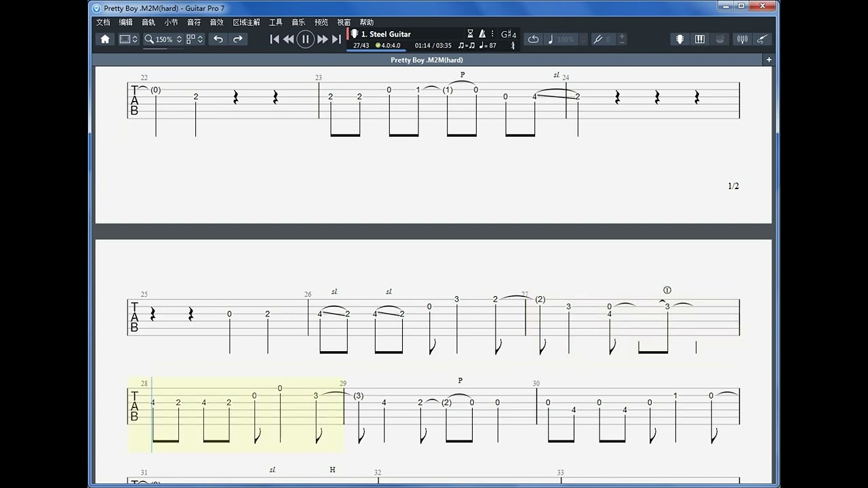868x488 pixels.
Task: Click the conductor baton icon
Action: (513, 45)
